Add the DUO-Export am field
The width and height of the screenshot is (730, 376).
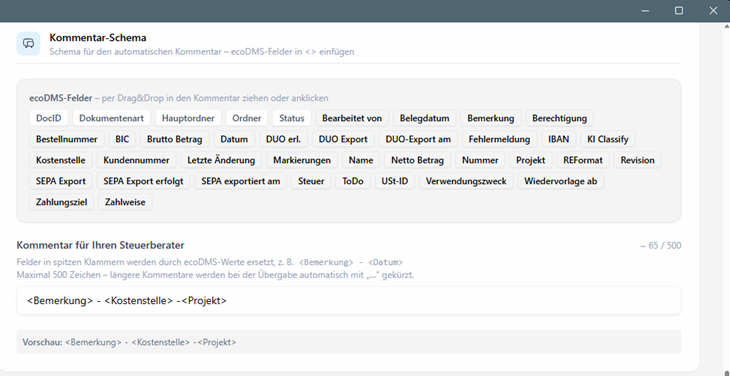(x=418, y=139)
